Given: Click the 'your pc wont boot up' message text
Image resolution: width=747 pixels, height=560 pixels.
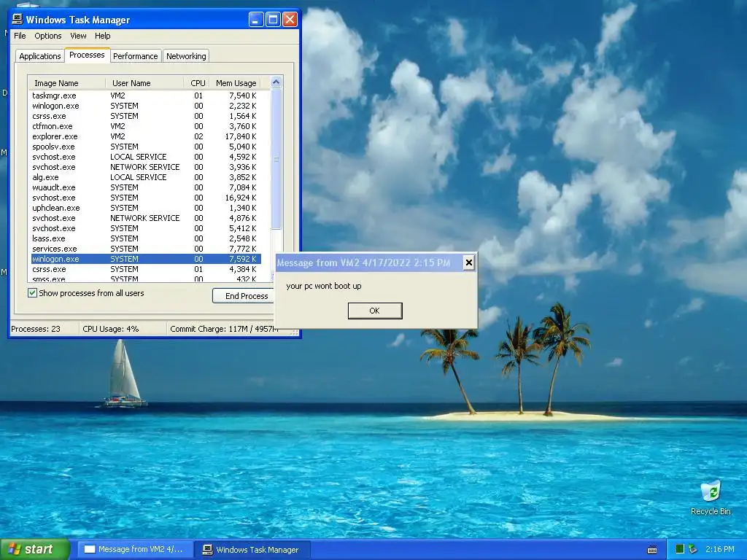Looking at the screenshot, I should click(323, 286).
